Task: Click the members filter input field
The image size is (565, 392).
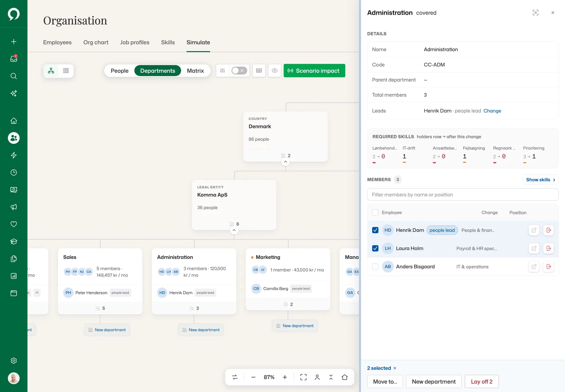Action: coord(463,194)
